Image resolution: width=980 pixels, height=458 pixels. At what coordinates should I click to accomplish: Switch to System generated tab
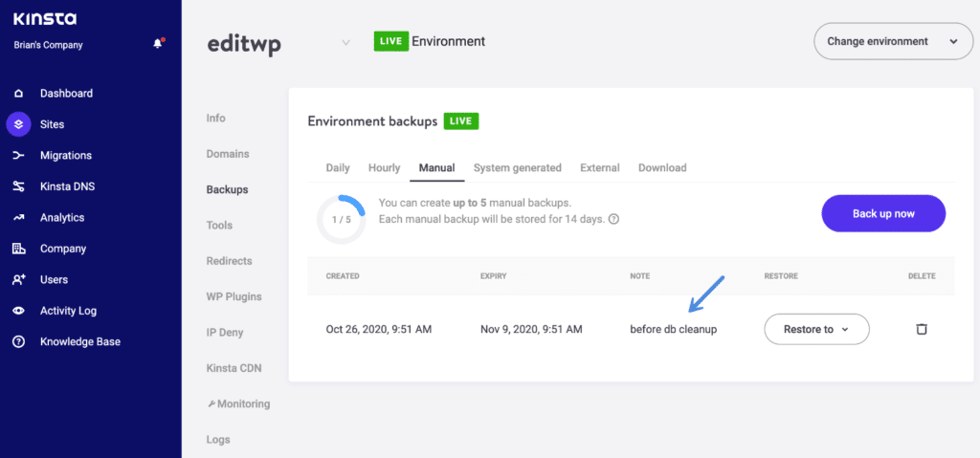[518, 168]
